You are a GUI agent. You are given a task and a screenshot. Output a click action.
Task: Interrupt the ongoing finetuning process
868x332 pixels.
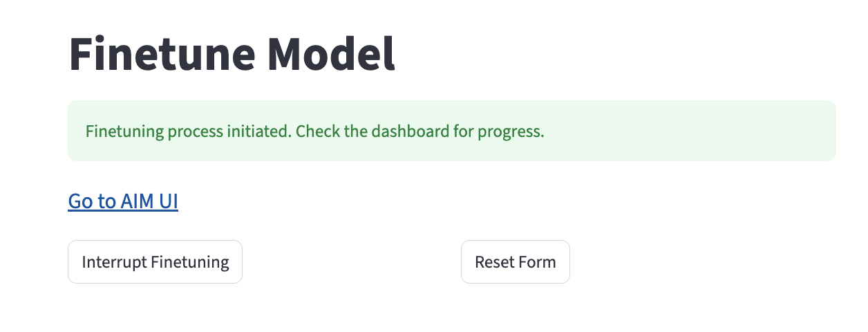coord(155,262)
